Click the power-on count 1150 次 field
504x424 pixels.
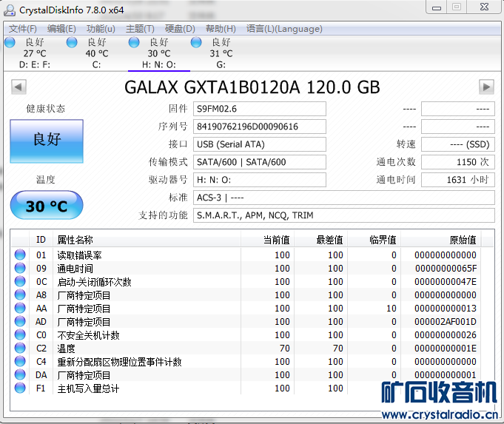[x=457, y=162]
